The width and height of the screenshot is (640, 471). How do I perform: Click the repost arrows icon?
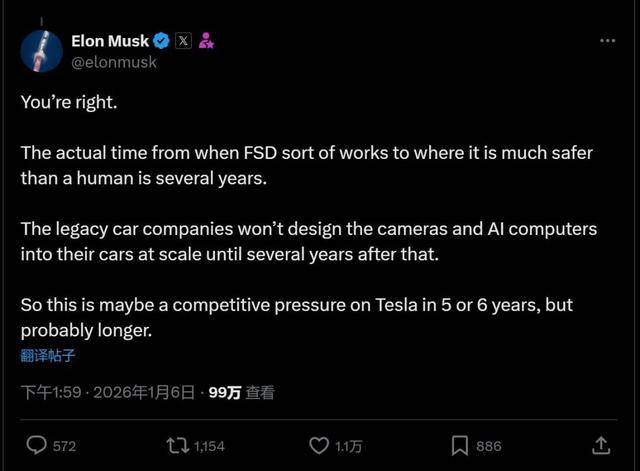(177, 445)
